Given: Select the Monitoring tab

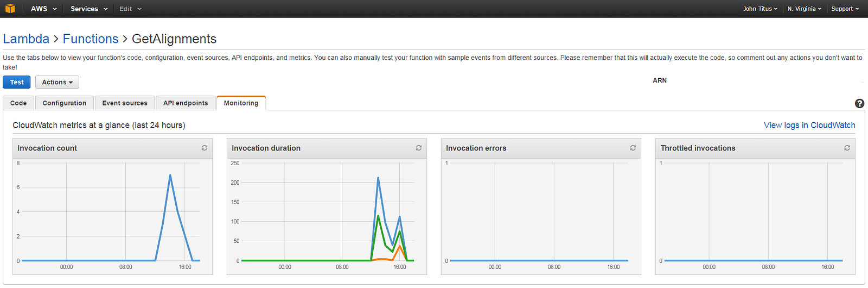Looking at the screenshot, I should point(241,103).
